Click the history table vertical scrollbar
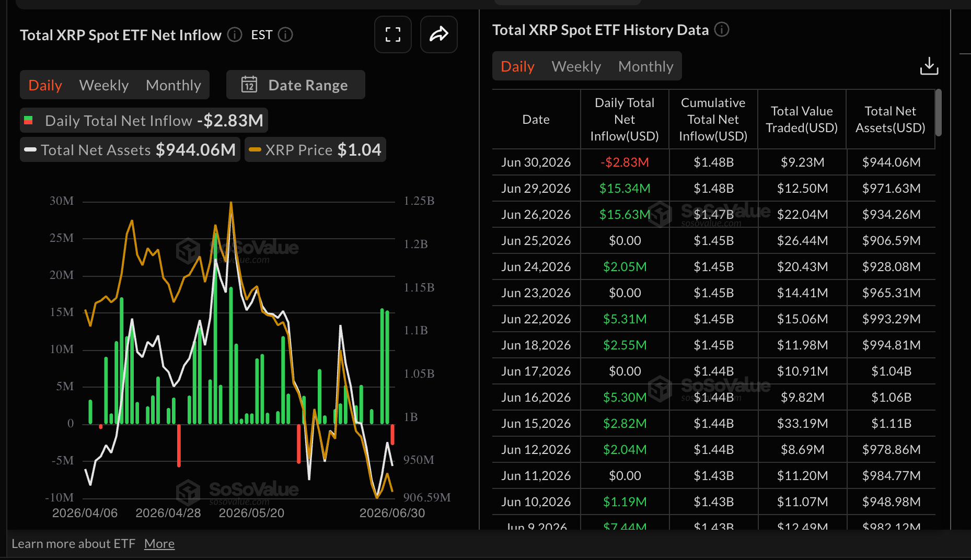 939,113
